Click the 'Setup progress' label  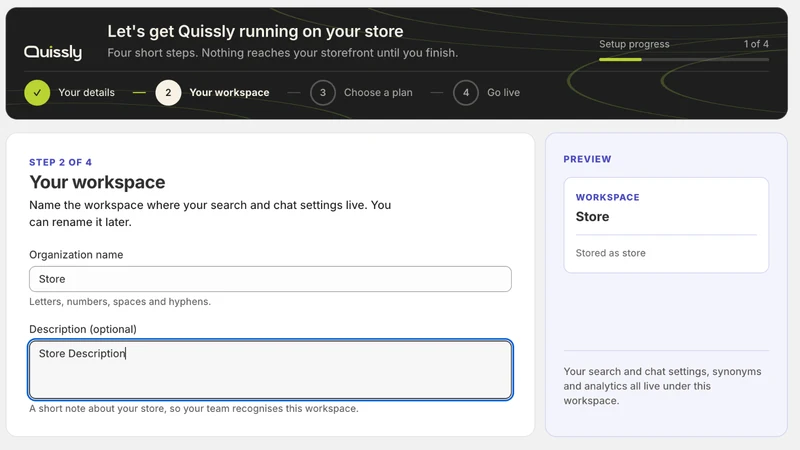(x=634, y=44)
